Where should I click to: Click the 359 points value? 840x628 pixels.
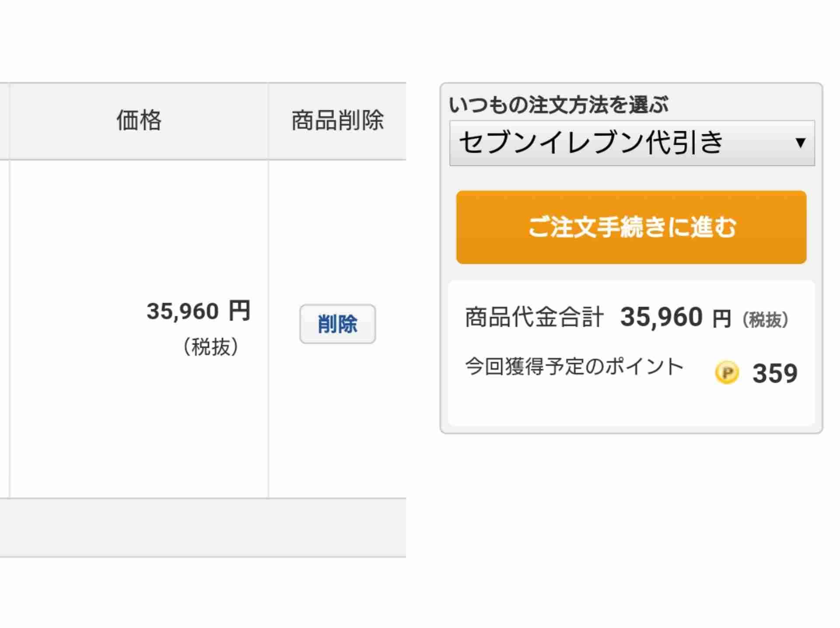(775, 373)
